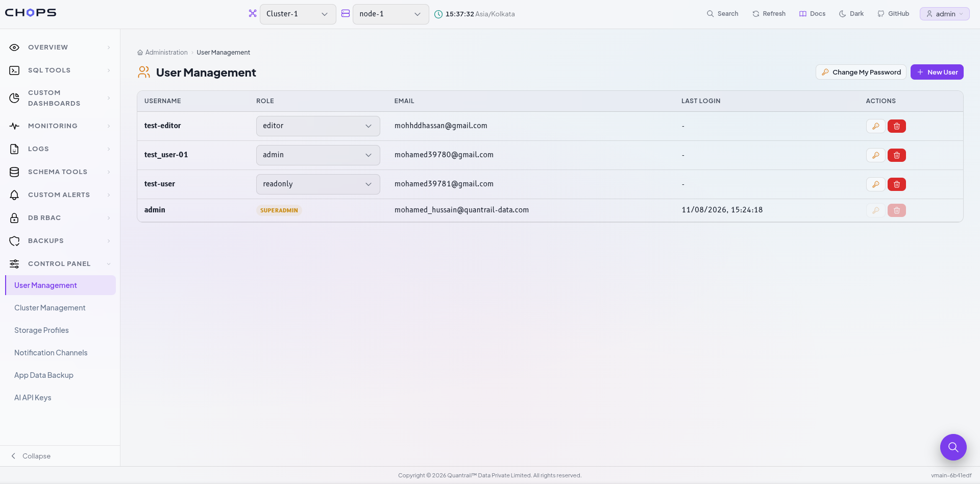Click the Backups shield icon
This screenshot has width=980, height=484.
coord(14,241)
